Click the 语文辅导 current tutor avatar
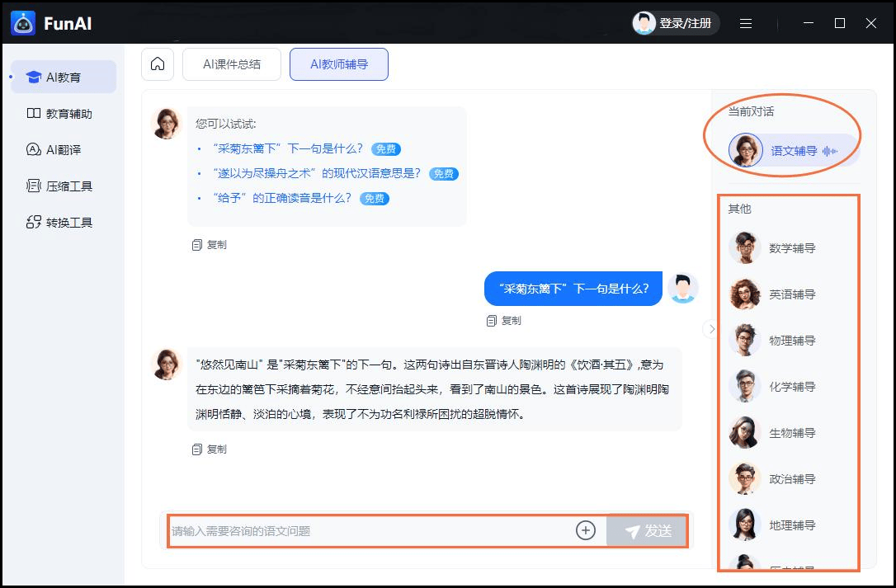The height and width of the screenshot is (588, 896). pyautogui.click(x=746, y=150)
